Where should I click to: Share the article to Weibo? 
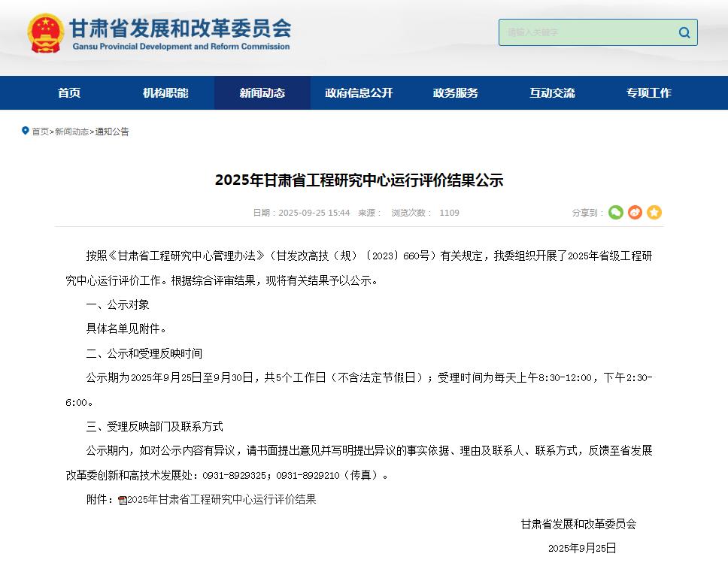click(635, 213)
